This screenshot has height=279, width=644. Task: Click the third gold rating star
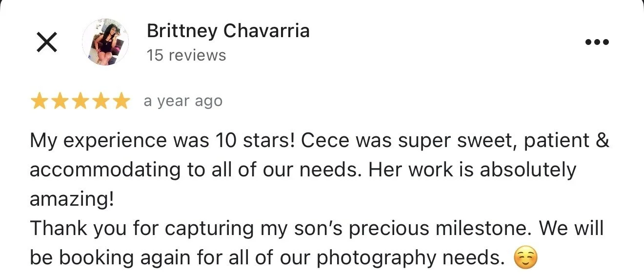click(x=80, y=102)
